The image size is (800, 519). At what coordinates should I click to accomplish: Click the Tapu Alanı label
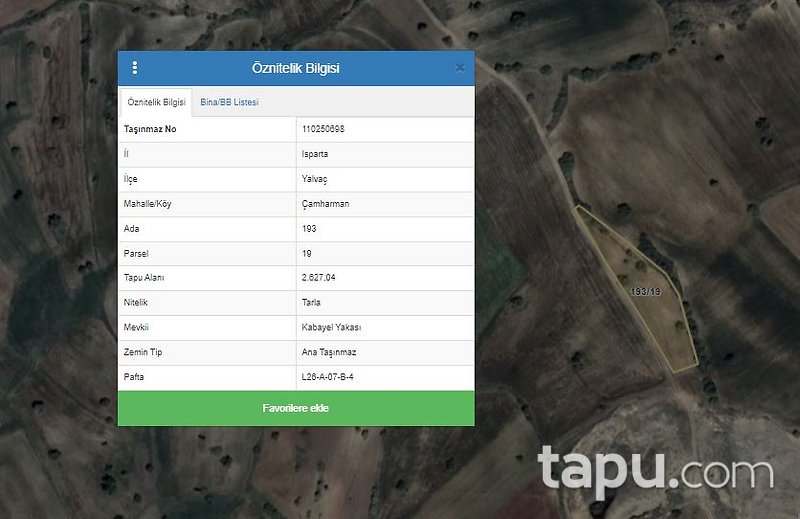coord(144,278)
